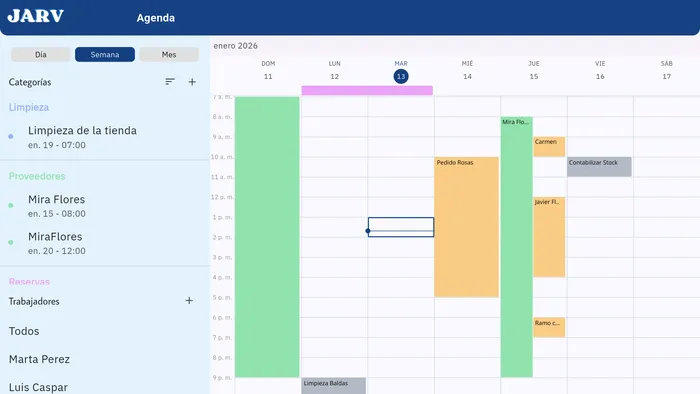Select Sunday 11 column header

point(268,70)
